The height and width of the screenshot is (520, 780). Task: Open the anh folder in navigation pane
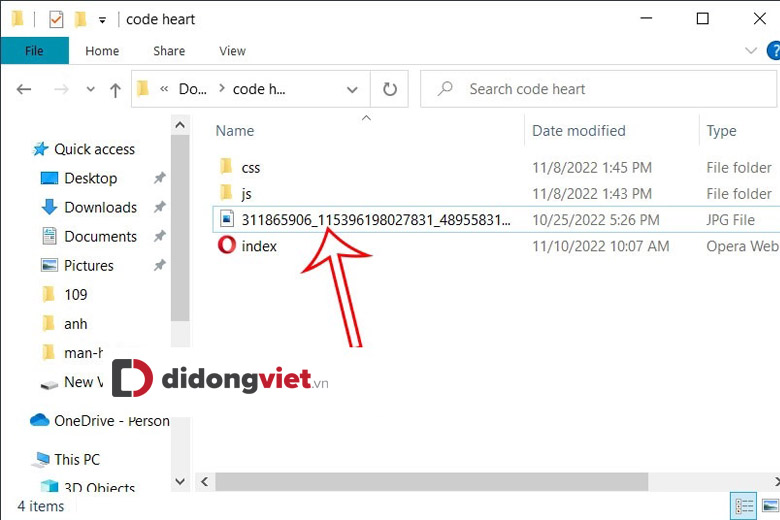76,324
